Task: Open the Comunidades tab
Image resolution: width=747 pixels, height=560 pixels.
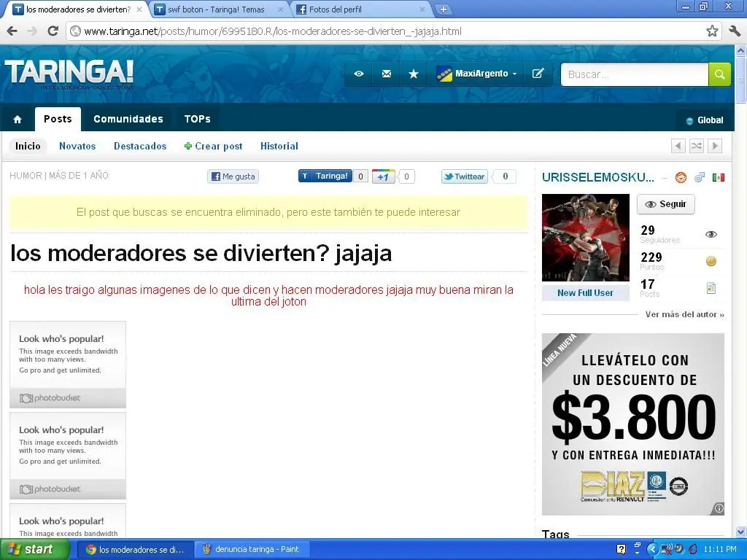Action: coord(128,119)
